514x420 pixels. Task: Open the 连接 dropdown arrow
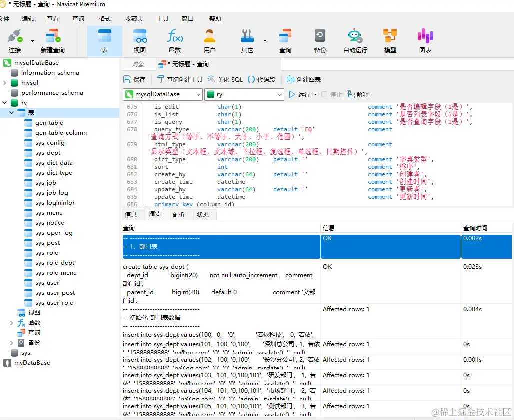click(32, 41)
